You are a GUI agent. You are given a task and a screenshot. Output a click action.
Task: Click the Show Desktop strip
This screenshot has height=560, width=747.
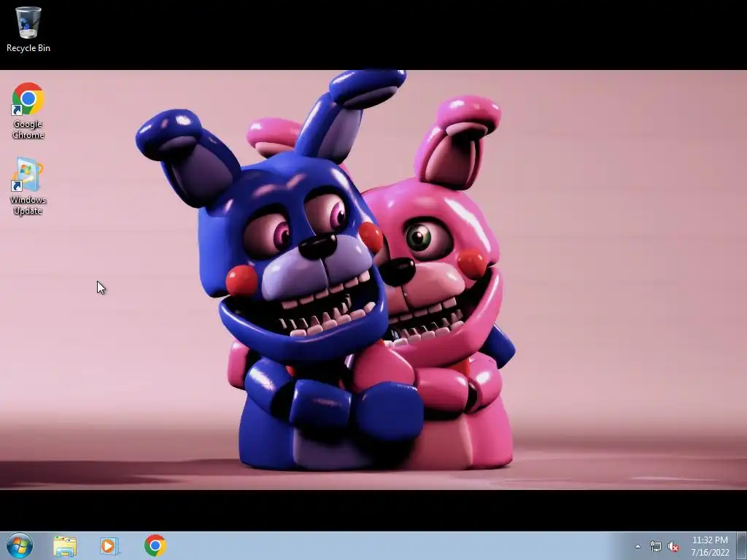pos(742,546)
